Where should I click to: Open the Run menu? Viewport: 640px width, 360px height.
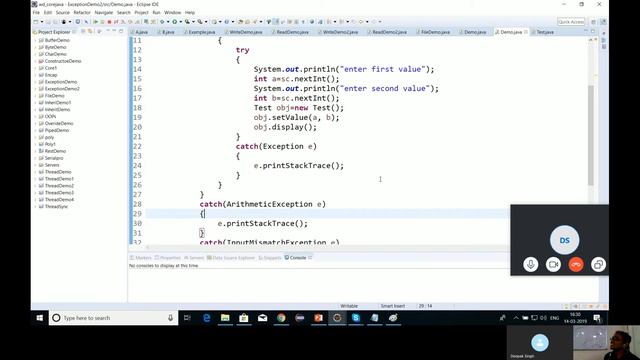[x=156, y=13]
